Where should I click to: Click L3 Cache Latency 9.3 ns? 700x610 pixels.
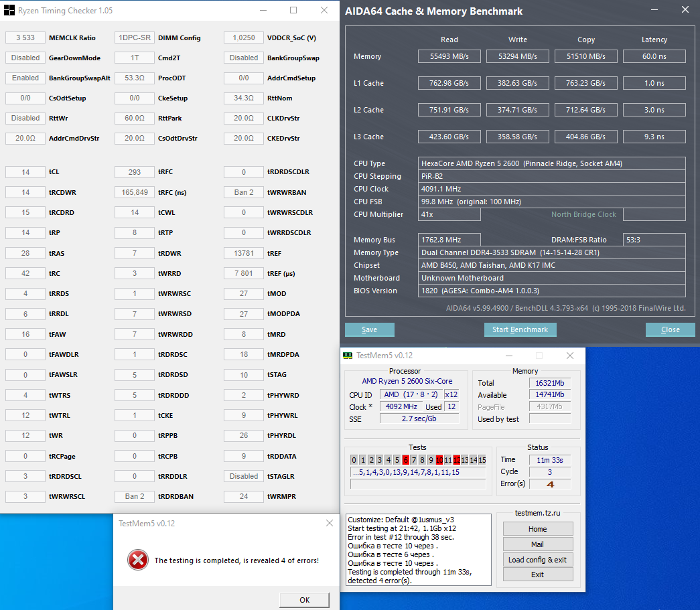[x=654, y=137]
